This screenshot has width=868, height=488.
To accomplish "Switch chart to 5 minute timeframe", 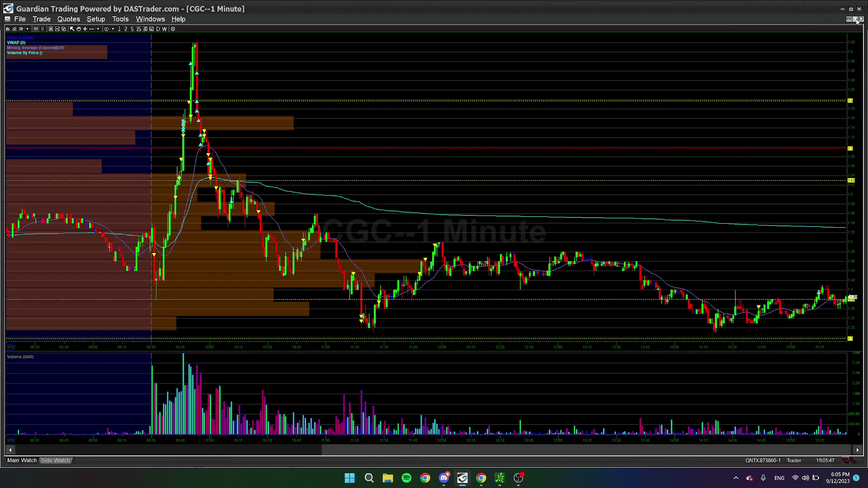I will point(132,29).
